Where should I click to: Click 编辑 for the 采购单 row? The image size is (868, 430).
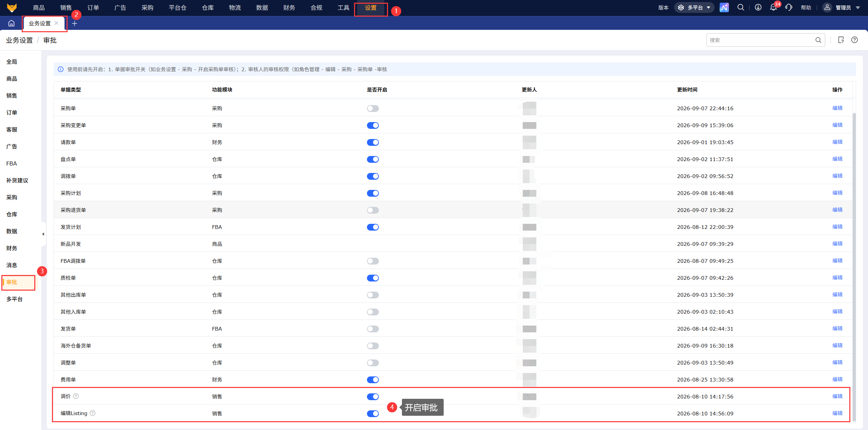(x=837, y=108)
